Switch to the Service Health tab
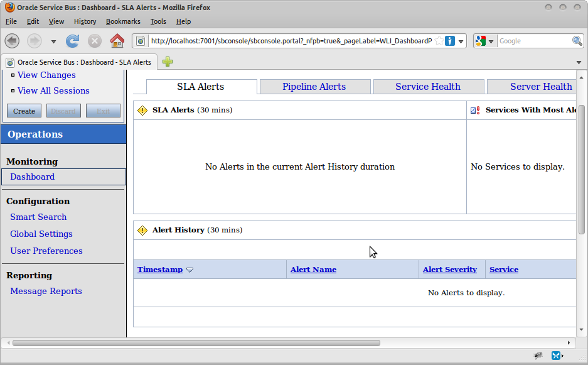Image resolution: width=588 pixels, height=365 pixels. tap(428, 87)
